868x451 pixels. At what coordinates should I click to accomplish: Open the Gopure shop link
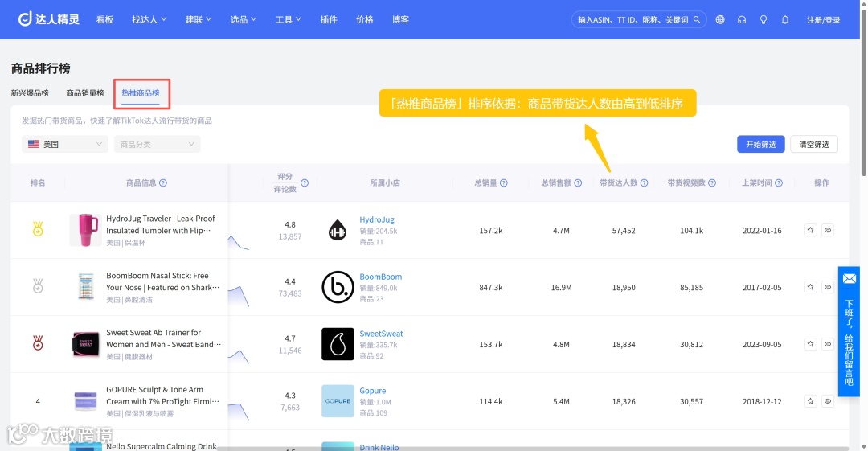pyautogui.click(x=373, y=391)
